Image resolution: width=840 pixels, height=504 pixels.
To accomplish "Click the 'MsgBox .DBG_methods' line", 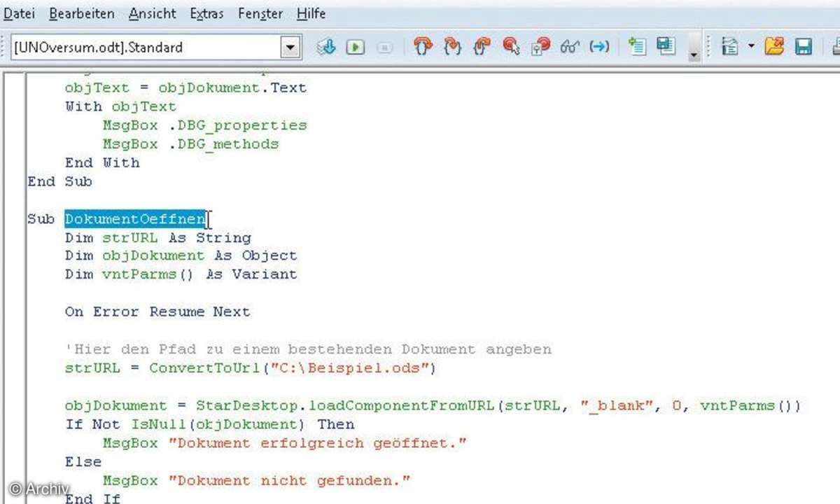I will click(190, 143).
